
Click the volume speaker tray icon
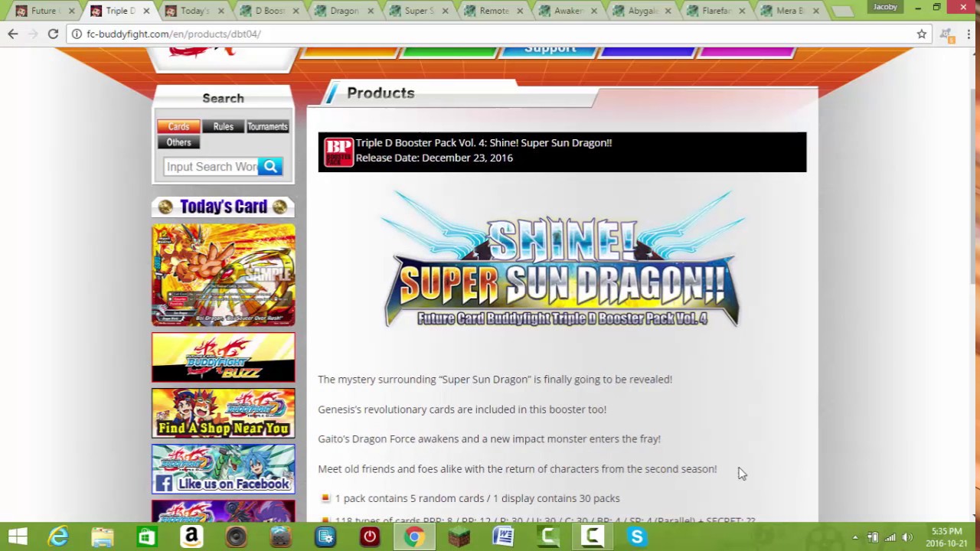pos(908,537)
